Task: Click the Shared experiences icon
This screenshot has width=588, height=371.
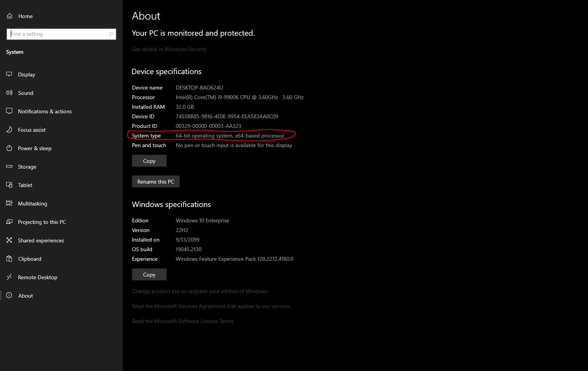Action: point(9,240)
